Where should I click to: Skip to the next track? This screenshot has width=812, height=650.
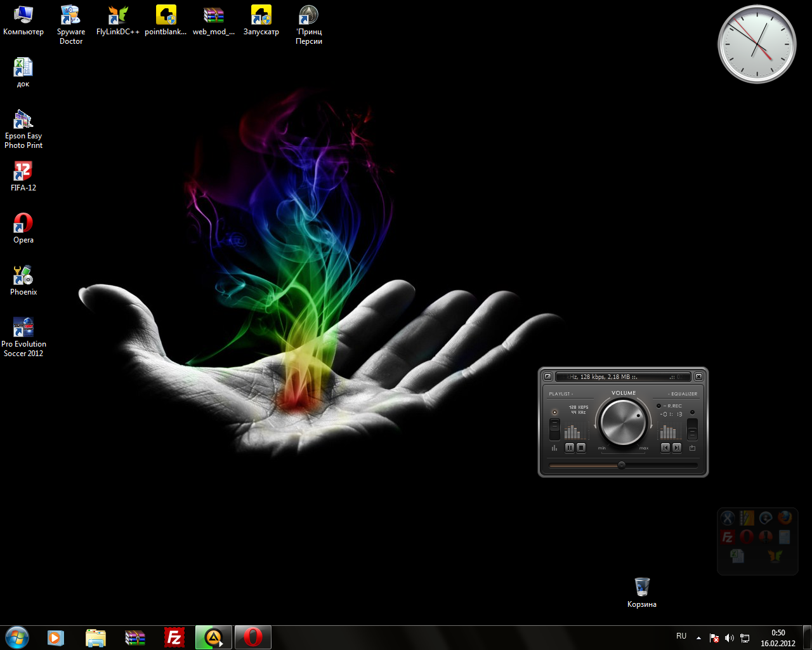pos(677,448)
